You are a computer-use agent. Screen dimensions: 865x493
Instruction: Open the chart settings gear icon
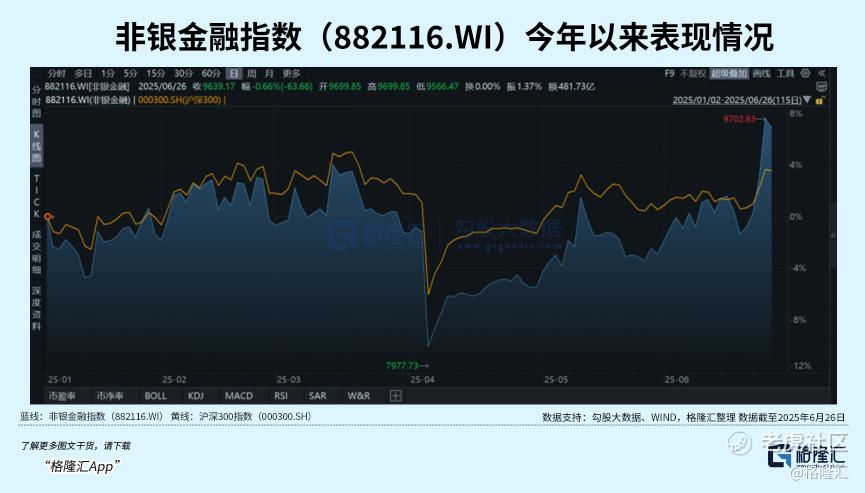805,73
